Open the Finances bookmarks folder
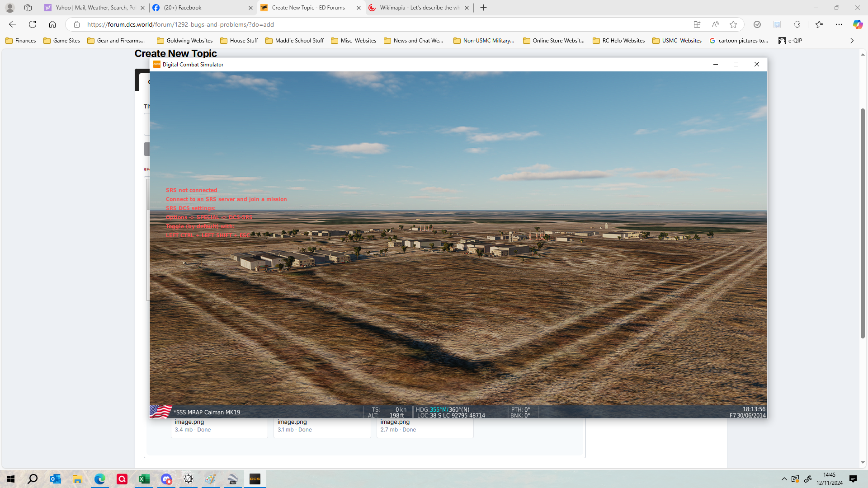This screenshot has width=868, height=488. point(21,41)
